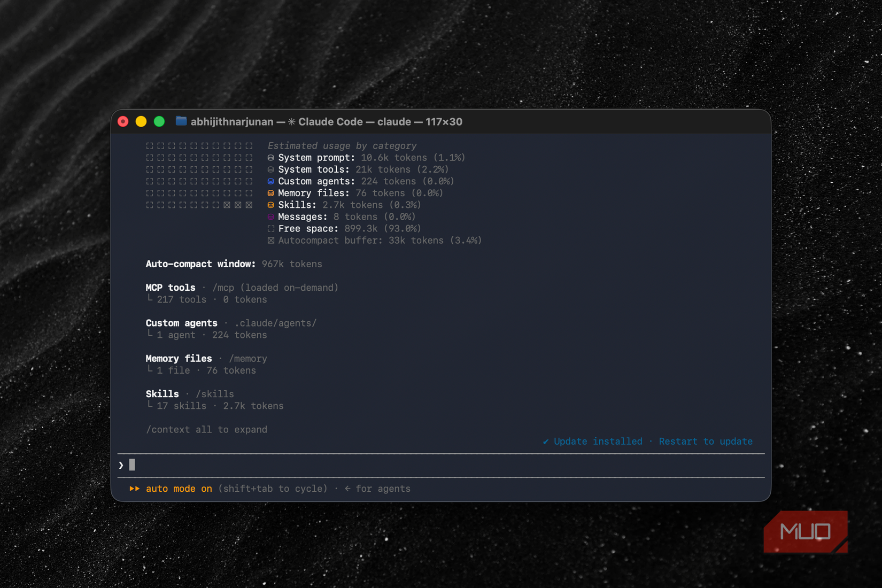Click the 'Auto-compact window:' label
This screenshot has width=882, height=588.
[200, 264]
